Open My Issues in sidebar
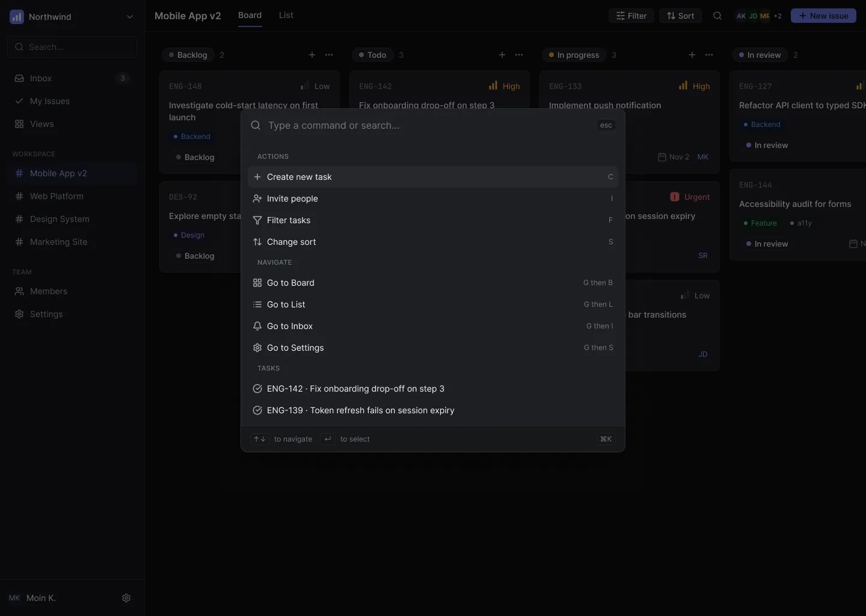This screenshot has height=616, width=866. 72,101
